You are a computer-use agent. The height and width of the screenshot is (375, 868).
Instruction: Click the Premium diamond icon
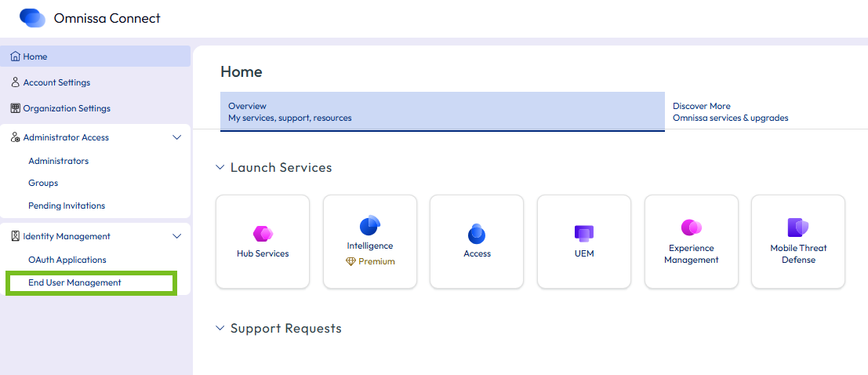tap(350, 261)
